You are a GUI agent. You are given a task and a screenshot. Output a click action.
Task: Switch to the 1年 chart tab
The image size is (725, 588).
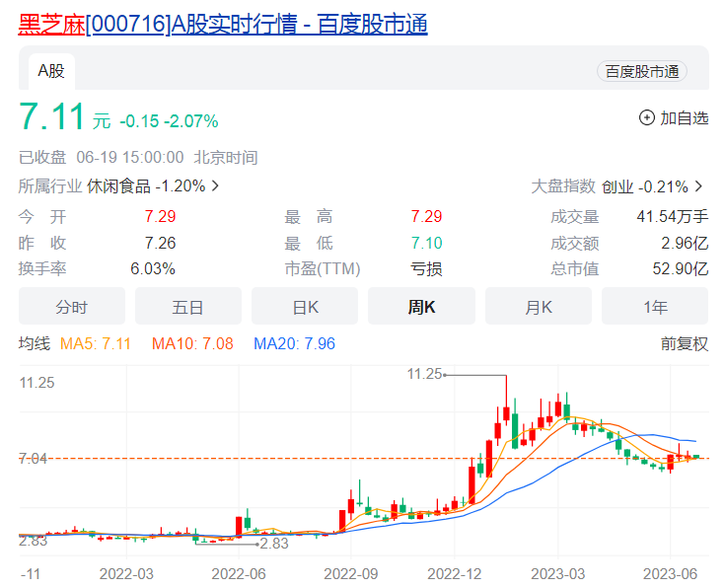(655, 306)
